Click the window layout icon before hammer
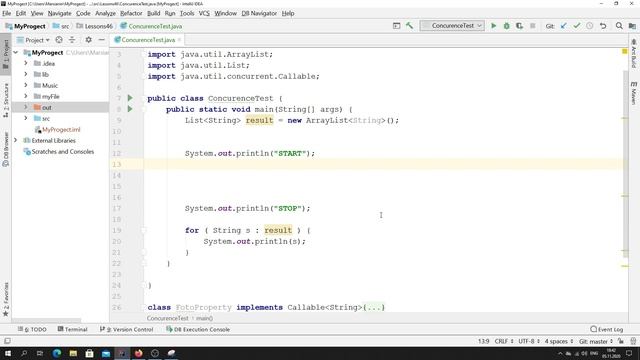The width and height of the screenshot is (640, 360). pyautogui.click(x=396, y=26)
